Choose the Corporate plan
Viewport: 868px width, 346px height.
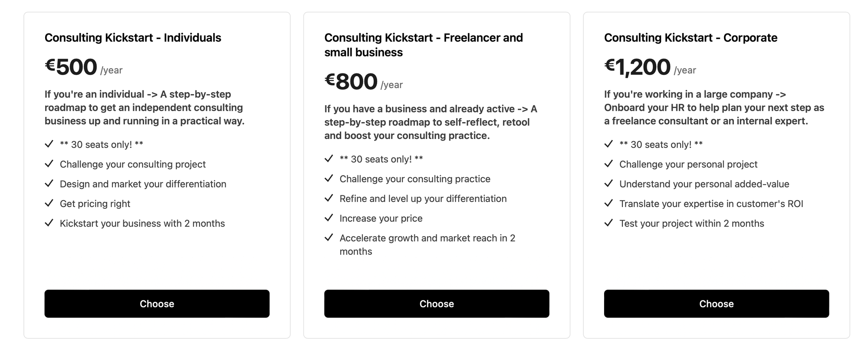point(716,304)
